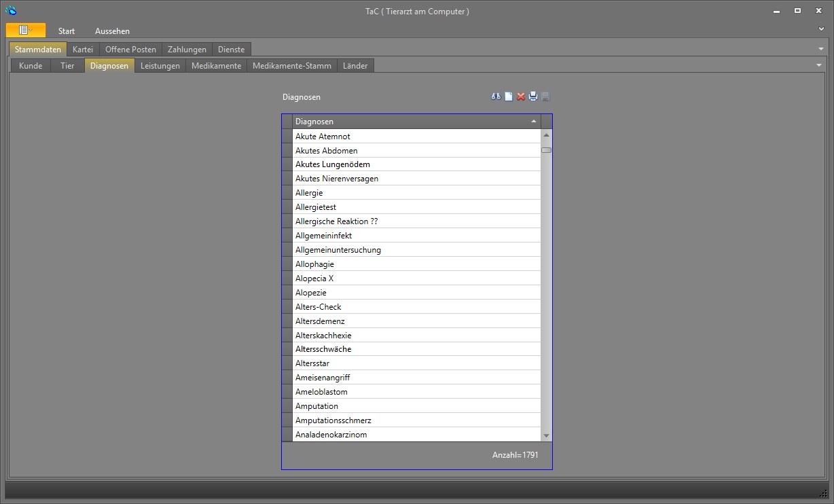The height and width of the screenshot is (504, 834).
Task: Select the row Allergische Reaktion ??
Action: 416,221
